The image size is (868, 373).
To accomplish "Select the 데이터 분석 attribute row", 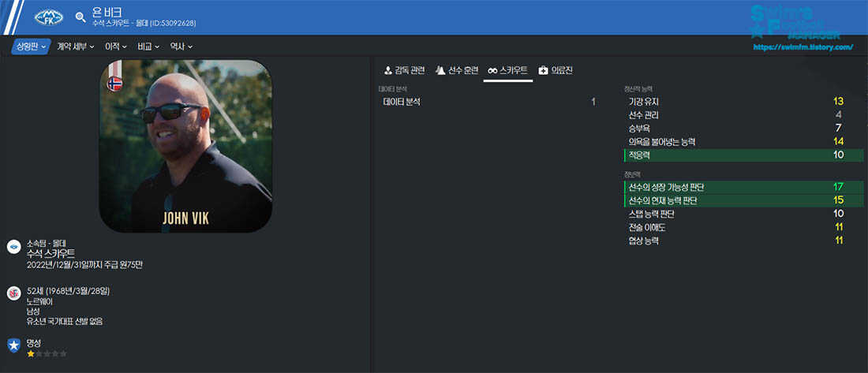I will pyautogui.click(x=489, y=102).
